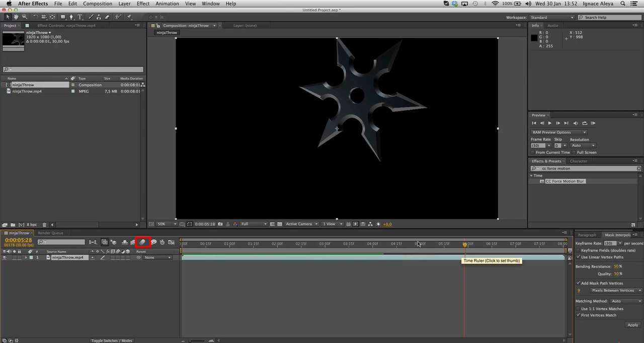Screen dimensions: 644x343
Task: Click the Apply button
Action: tap(633, 325)
